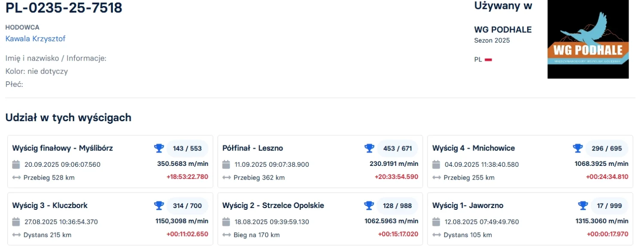Open the Półfinał - Leszno race title
The image size is (644, 251).
(x=252, y=148)
